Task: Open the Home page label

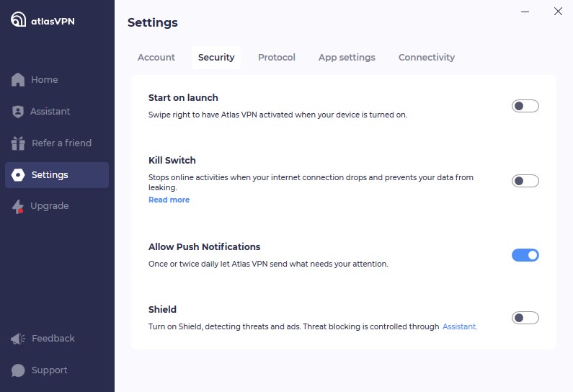Action: [x=44, y=80]
